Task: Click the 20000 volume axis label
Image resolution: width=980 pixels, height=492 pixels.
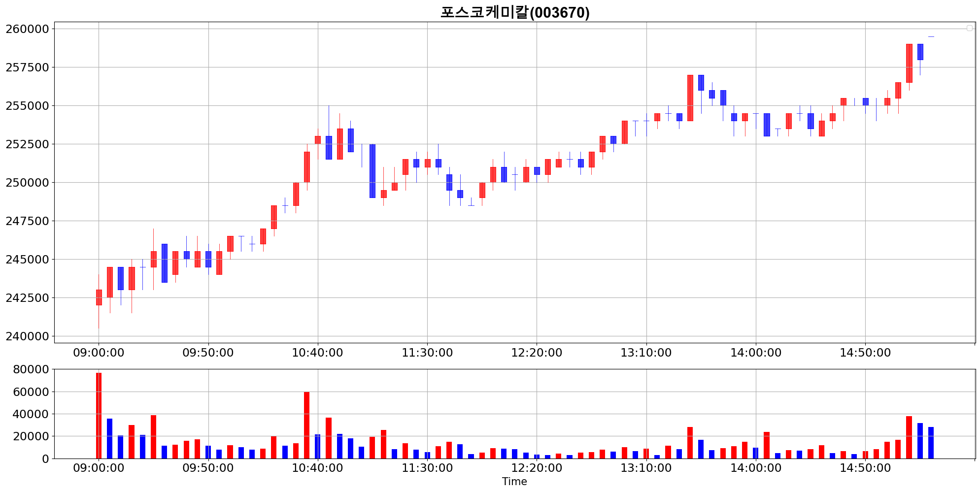Action: (31, 436)
